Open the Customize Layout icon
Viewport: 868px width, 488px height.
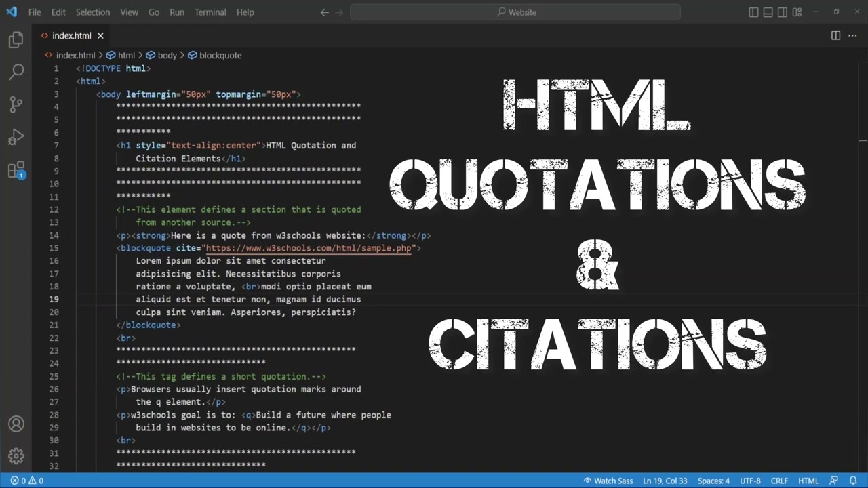pos(797,12)
